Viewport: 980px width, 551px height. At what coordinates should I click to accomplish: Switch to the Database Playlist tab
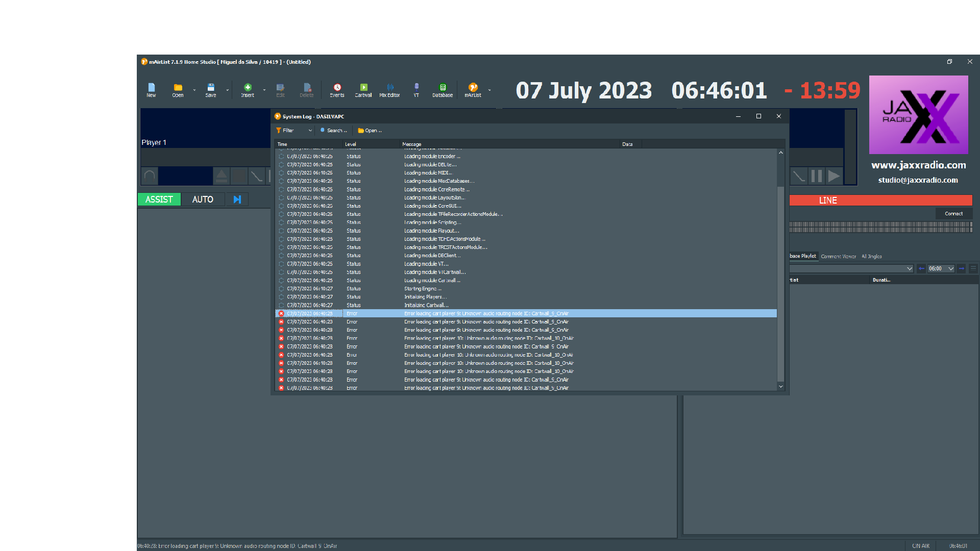coord(803,256)
